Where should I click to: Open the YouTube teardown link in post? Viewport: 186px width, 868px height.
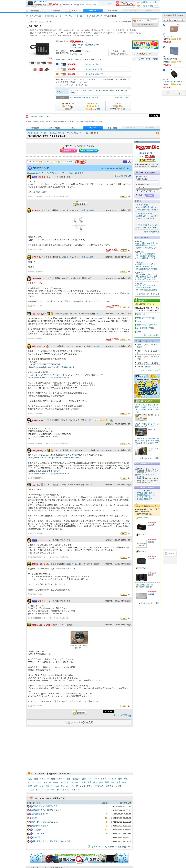(x=51, y=367)
